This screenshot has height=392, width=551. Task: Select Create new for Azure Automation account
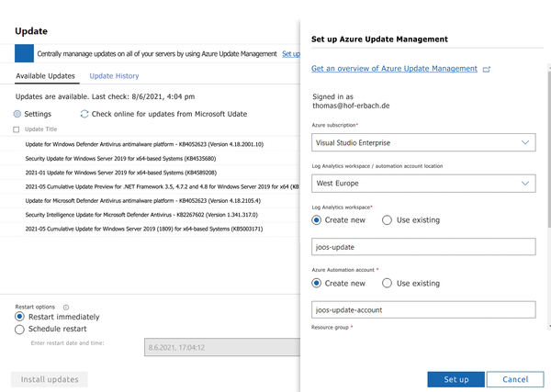316,283
